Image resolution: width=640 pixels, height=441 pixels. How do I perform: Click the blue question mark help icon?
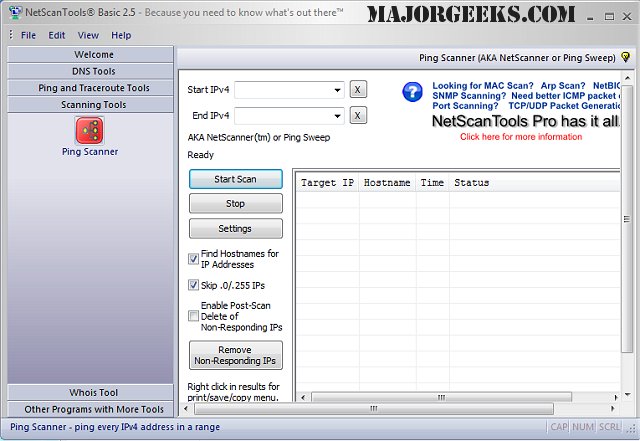point(412,91)
